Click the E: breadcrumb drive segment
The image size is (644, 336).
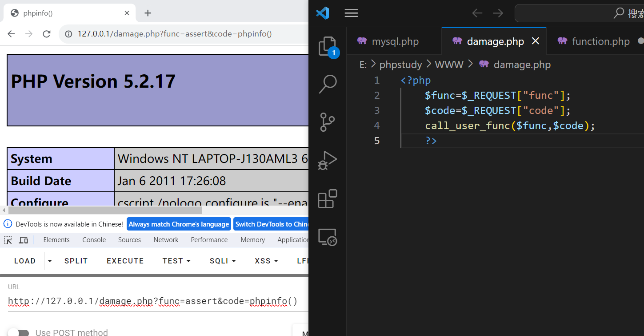tap(363, 65)
